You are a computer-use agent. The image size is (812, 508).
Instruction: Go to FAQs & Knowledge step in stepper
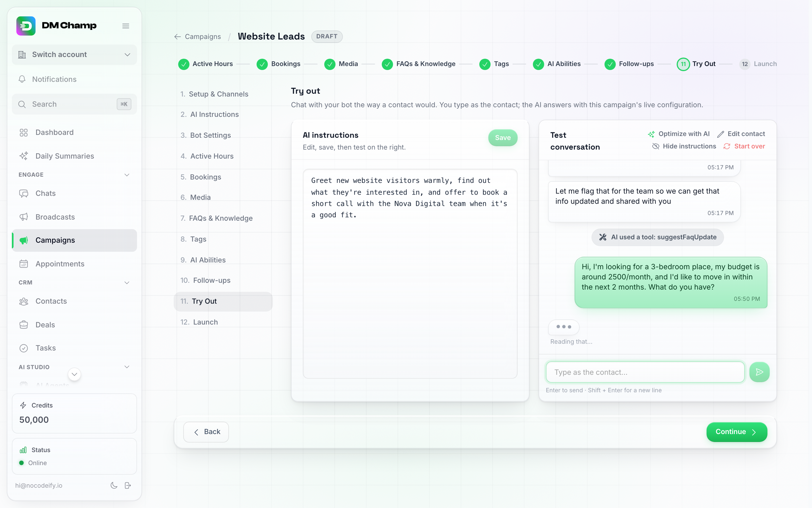tap(418, 64)
